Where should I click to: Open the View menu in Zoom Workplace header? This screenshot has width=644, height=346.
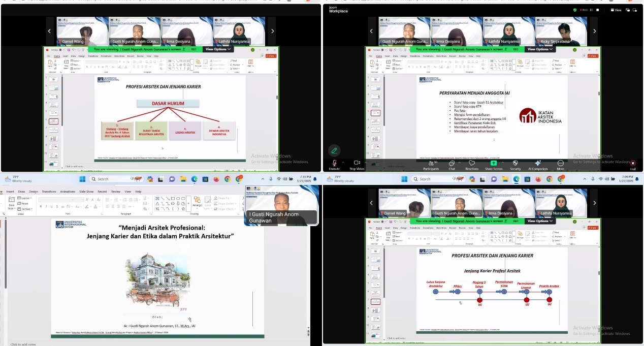(616, 10)
